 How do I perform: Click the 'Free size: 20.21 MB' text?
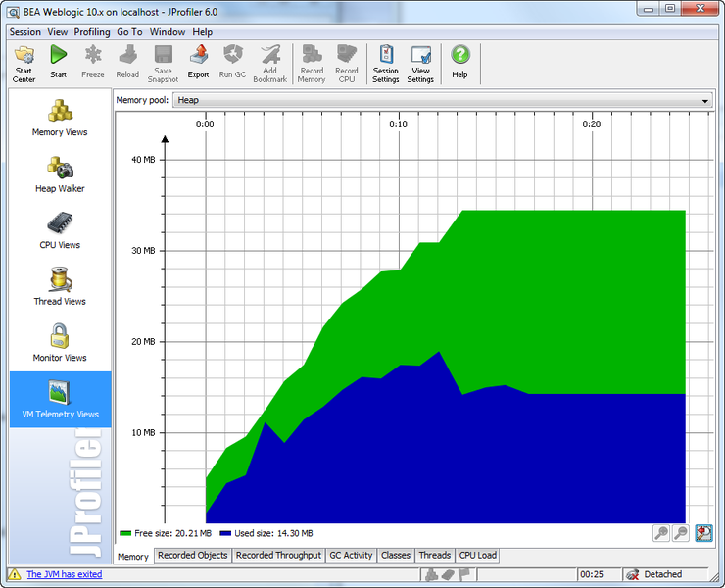click(x=173, y=533)
